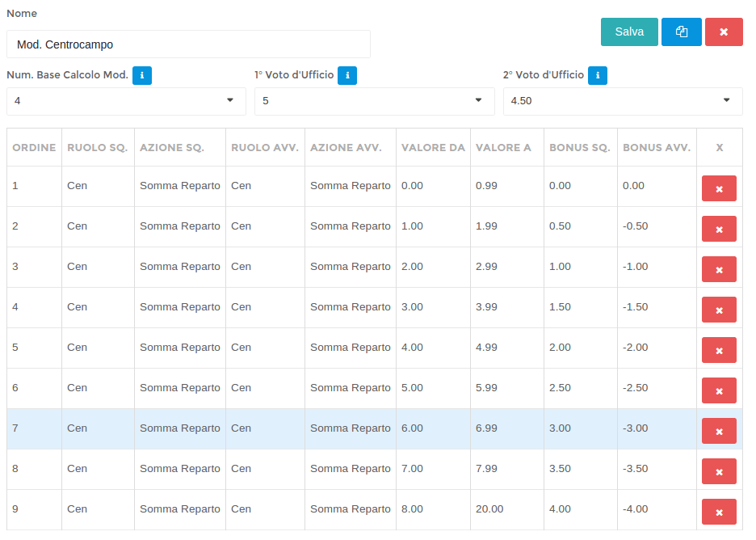Click the red delete button beside Salva
756x540 pixels.
tap(724, 32)
